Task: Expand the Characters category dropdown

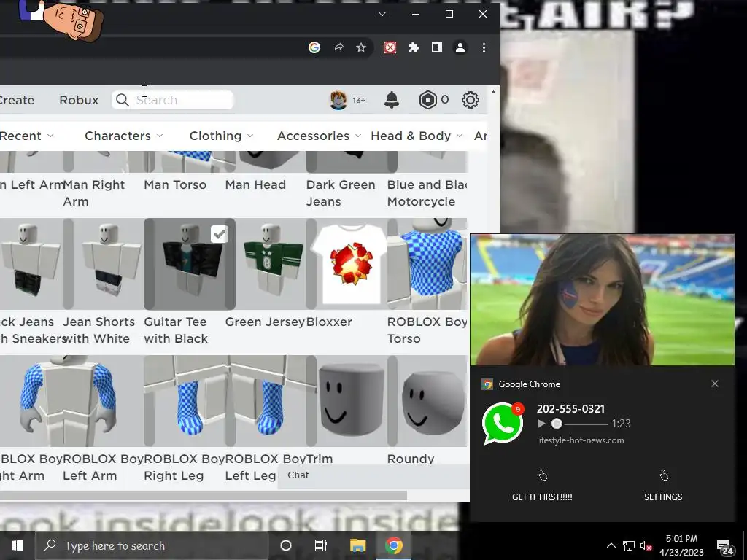Action: coord(124,136)
